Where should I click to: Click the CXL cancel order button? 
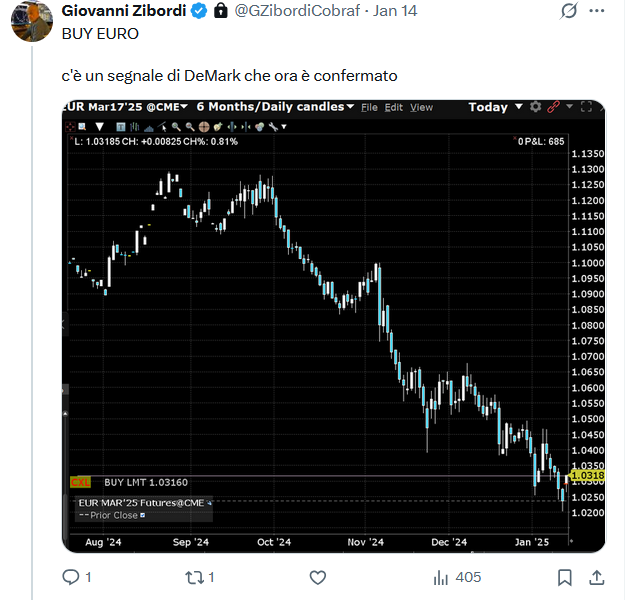coord(80,482)
